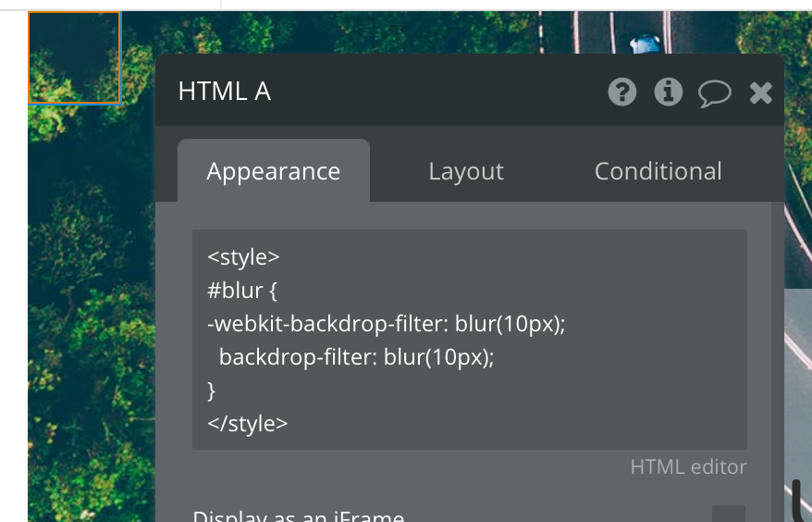Open the comments speech bubble icon
Screen dimensions: 812x522
click(715, 93)
